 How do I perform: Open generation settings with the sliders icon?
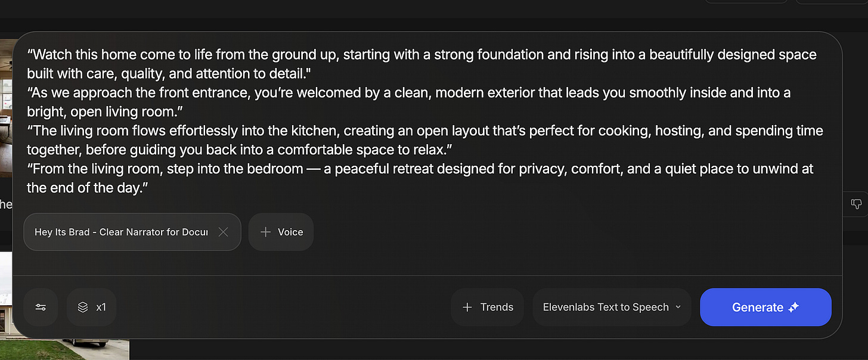coord(40,307)
